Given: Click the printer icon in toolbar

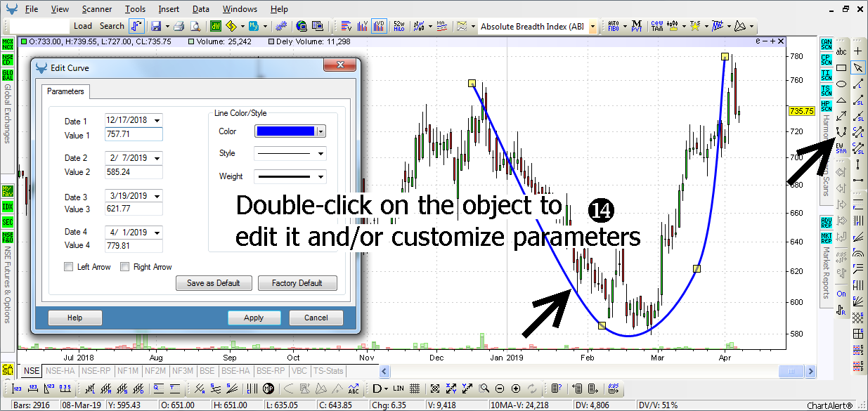Looking at the screenshot, I should click(179, 26).
